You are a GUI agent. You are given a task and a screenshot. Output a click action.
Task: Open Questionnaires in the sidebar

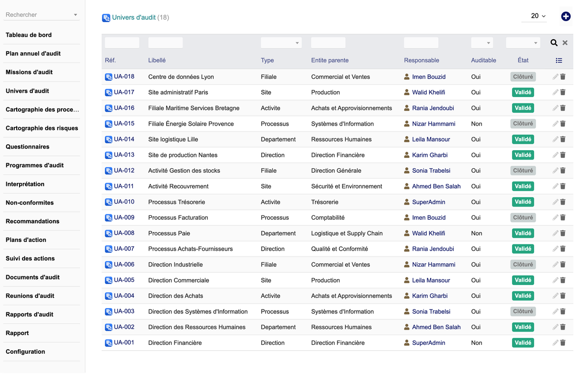(x=27, y=147)
